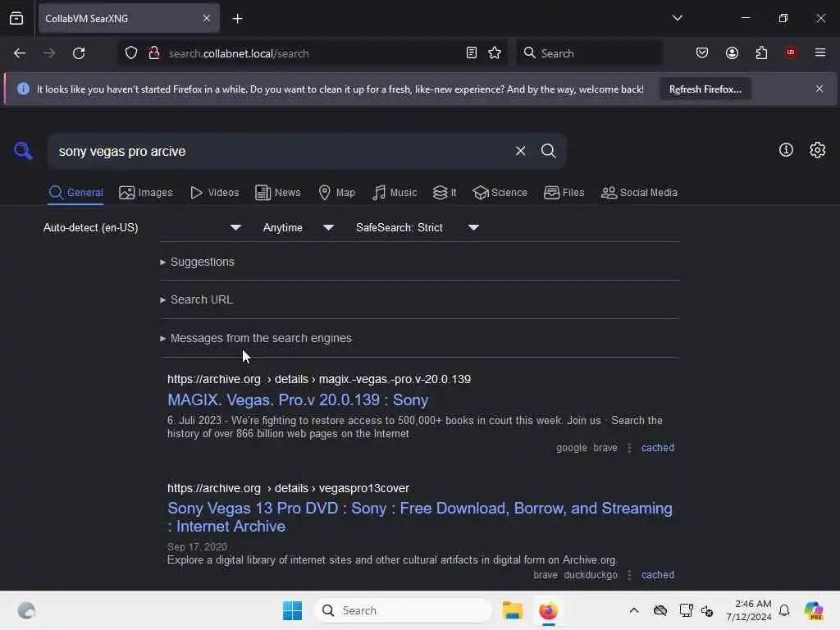Screen dimensions: 840x630
Task: Open SearXNG about info icon
Action: (786, 150)
